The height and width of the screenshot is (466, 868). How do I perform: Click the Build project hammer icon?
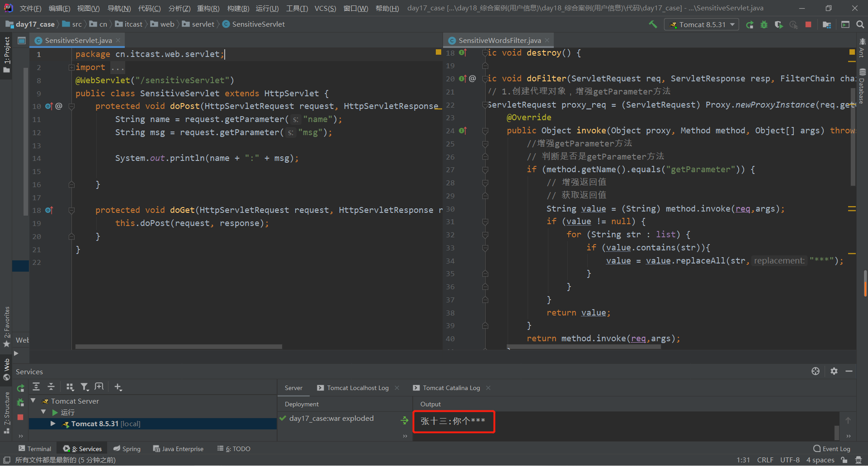point(653,24)
